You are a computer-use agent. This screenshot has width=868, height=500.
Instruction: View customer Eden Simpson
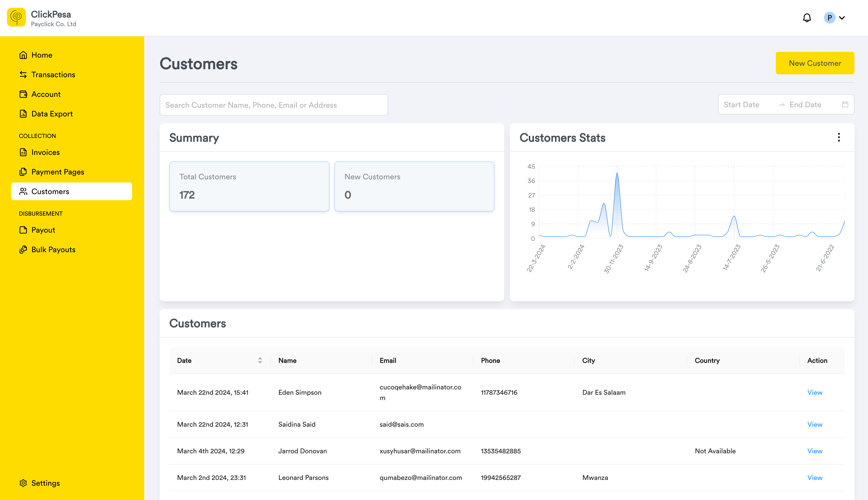(815, 392)
